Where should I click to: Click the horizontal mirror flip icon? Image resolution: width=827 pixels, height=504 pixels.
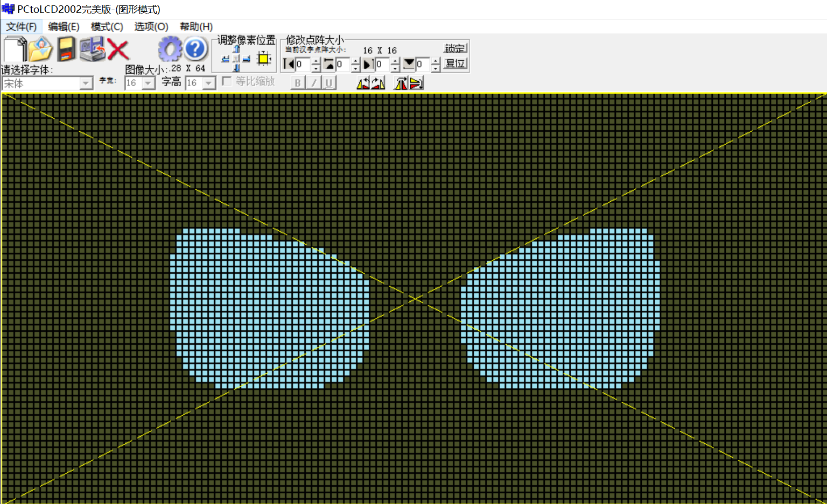(401, 83)
